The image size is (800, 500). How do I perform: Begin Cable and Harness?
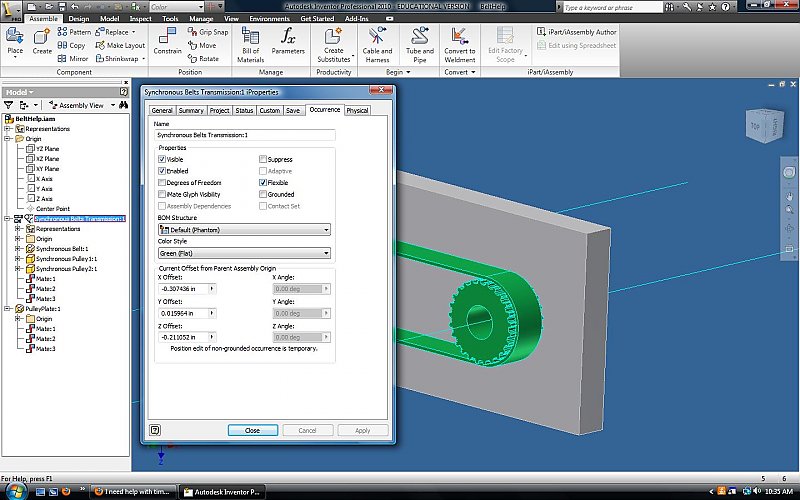[378, 45]
